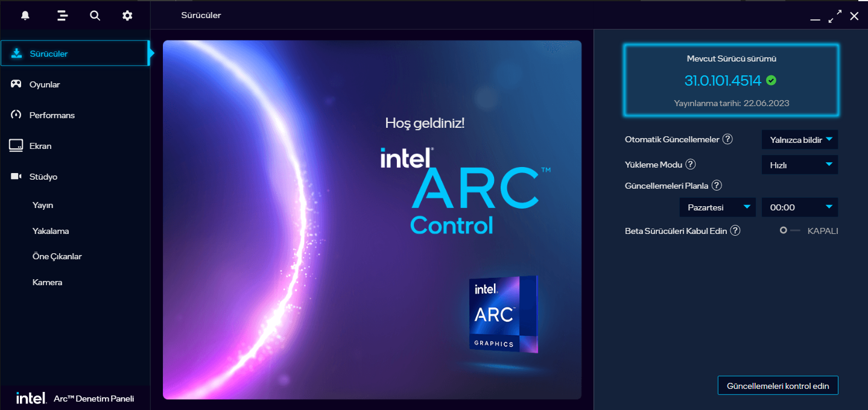Click the Oyunlar gamepad icon
Viewport: 868px width, 410px height.
coord(16,84)
